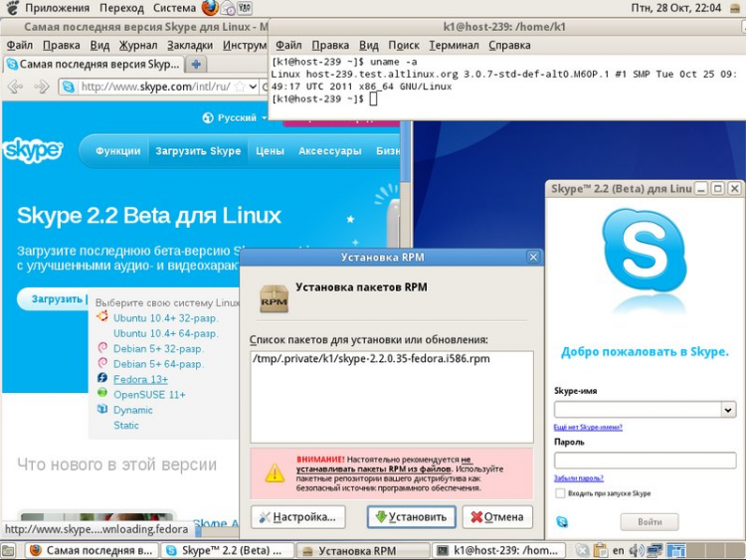Click the Fedora 13+ link
Image resolution: width=746 pixels, height=560 pixels.
140,379
